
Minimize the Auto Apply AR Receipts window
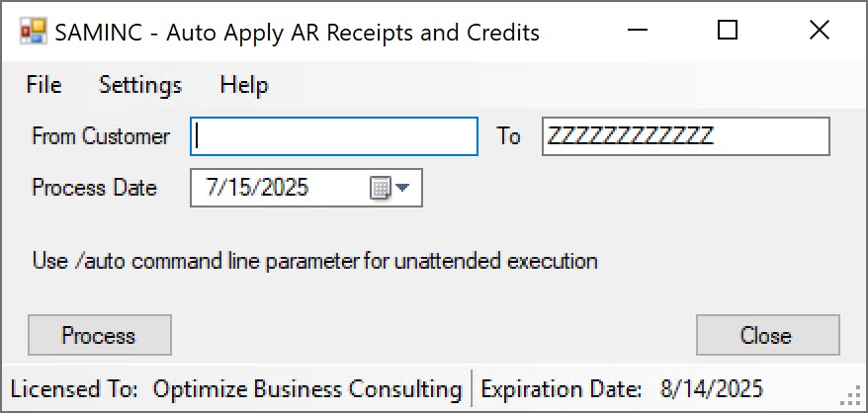pyautogui.click(x=638, y=30)
